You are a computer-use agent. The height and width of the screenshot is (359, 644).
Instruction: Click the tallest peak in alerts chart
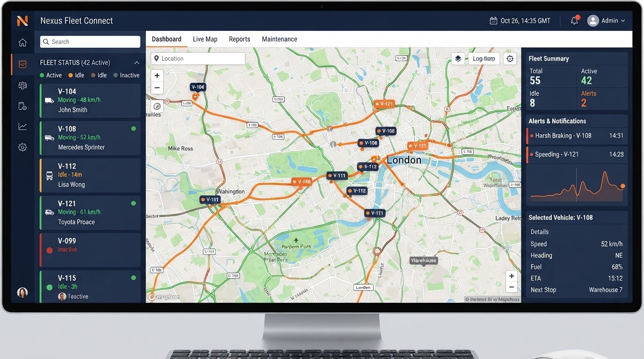(x=605, y=172)
